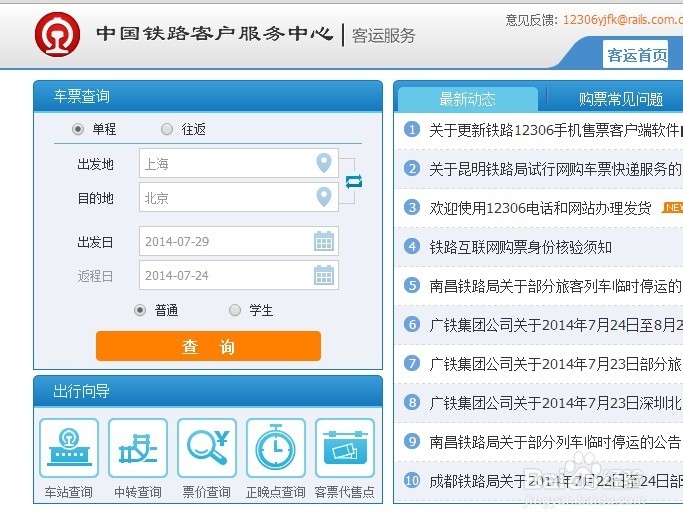Viewport: 683px width, 525px height.
Task: Click the orange 查询 search button
Action: pos(208,346)
